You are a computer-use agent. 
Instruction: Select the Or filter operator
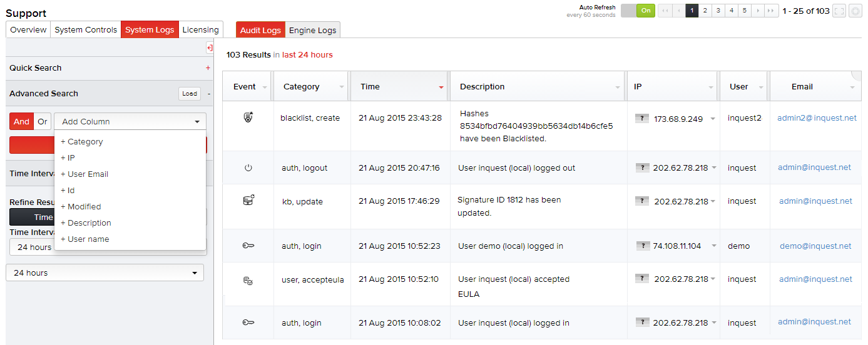[43, 122]
